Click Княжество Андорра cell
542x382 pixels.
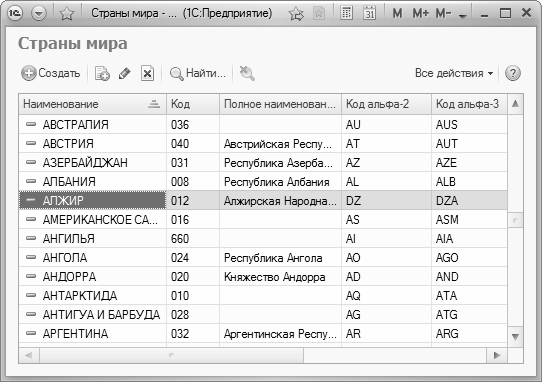pyautogui.click(x=280, y=277)
